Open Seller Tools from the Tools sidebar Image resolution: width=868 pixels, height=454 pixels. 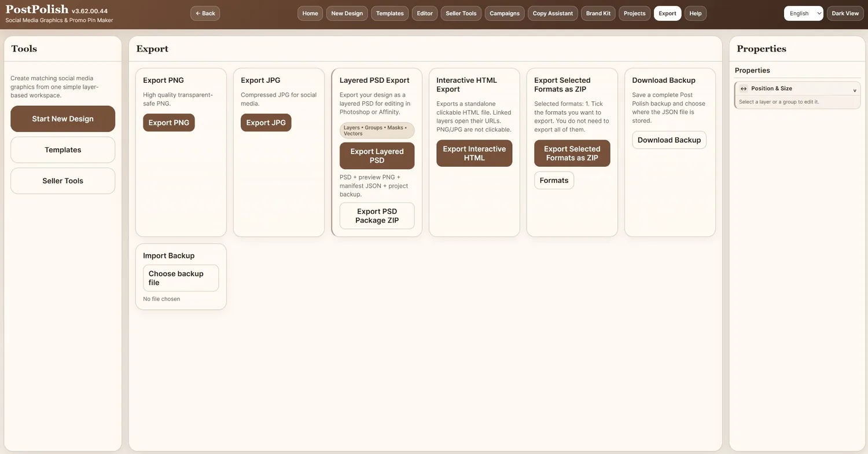point(62,181)
